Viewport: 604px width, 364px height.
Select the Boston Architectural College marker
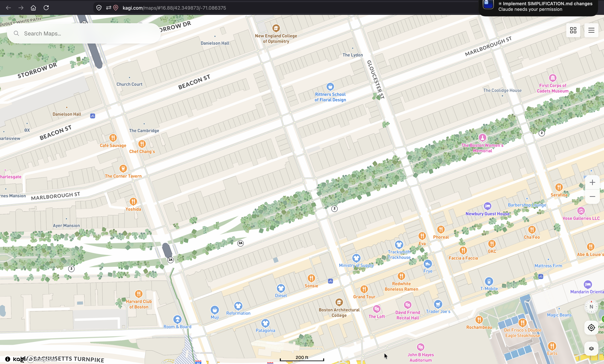point(339,302)
